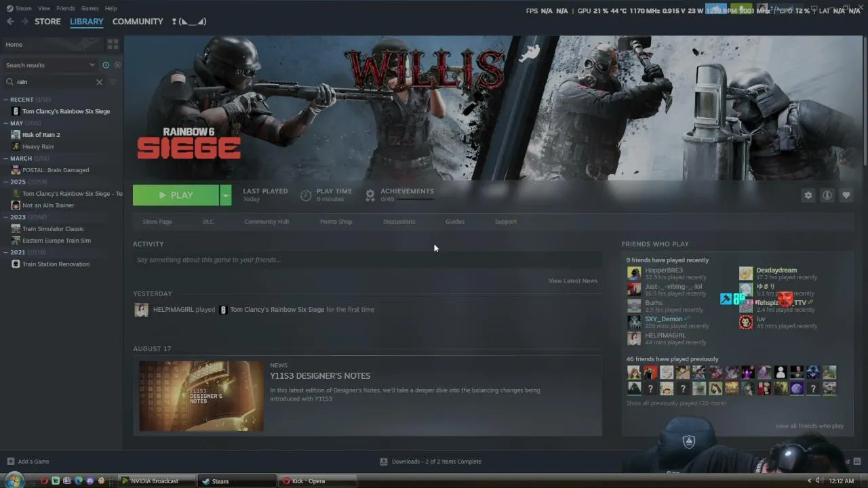Click the Risk of Rain 2 game icon
Screen dimensions: 868x488
point(16,135)
